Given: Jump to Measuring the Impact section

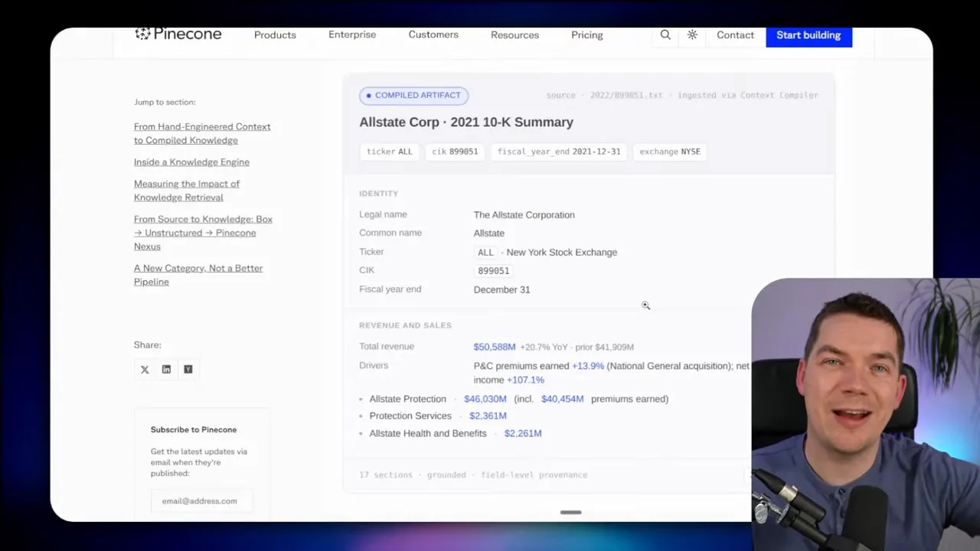Looking at the screenshot, I should coord(187,191).
